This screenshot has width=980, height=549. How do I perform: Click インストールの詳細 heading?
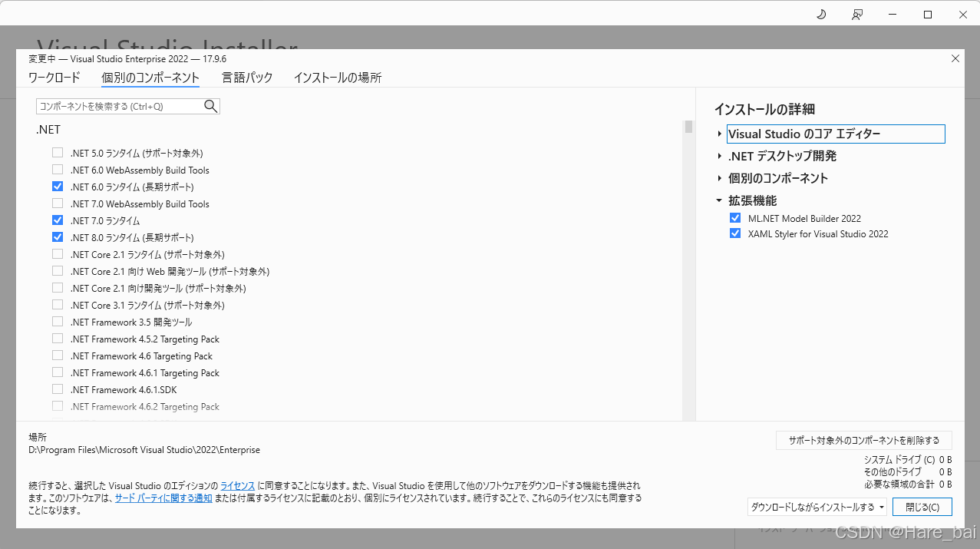click(764, 109)
